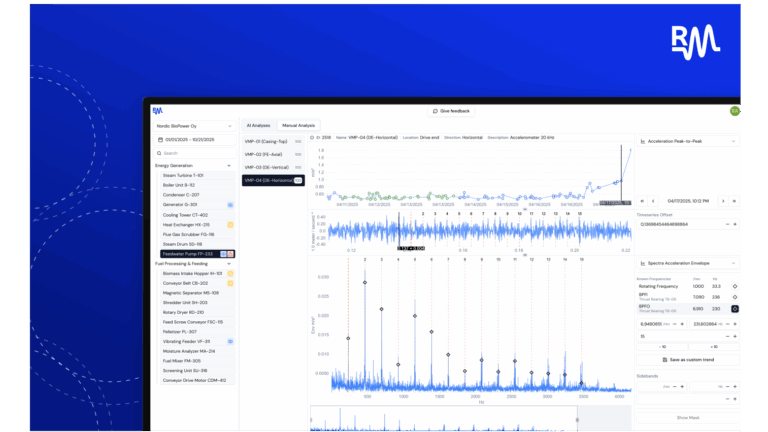
Task: Click the Give feedback button
Action: pyautogui.click(x=451, y=111)
